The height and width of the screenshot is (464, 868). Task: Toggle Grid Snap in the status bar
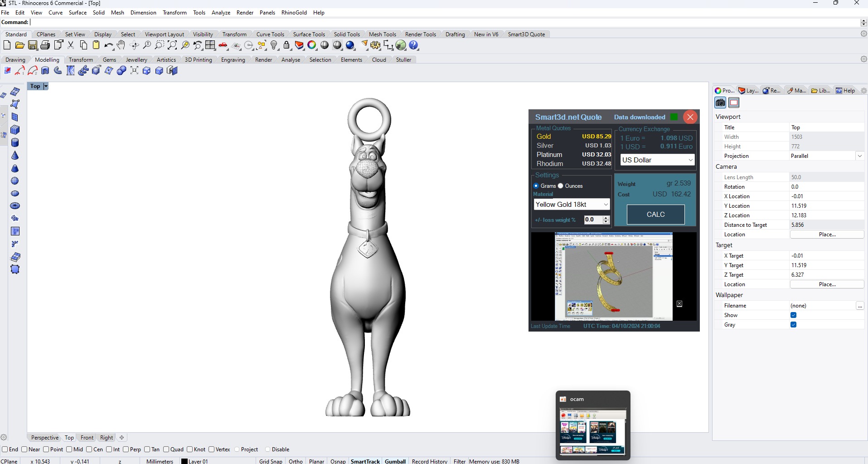tap(271, 461)
